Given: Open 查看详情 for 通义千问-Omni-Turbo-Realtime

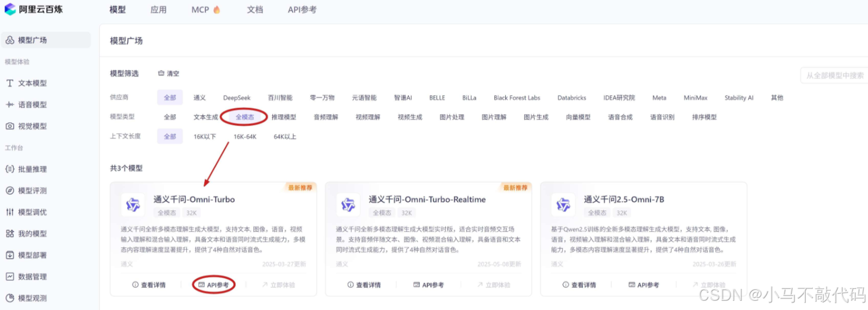Looking at the screenshot, I should pyautogui.click(x=364, y=285).
